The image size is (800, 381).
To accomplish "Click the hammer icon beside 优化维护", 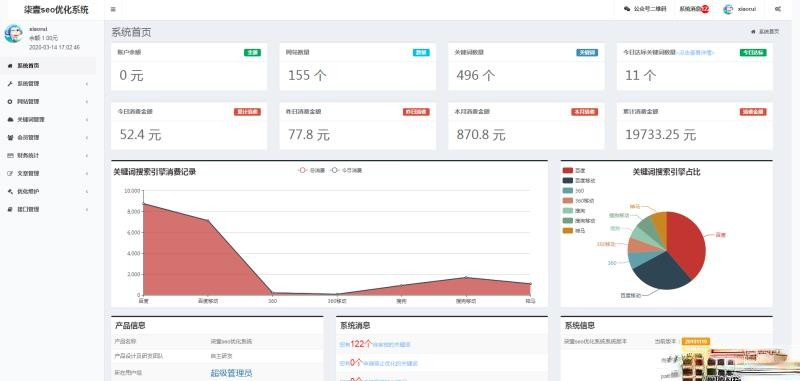I will tap(10, 191).
